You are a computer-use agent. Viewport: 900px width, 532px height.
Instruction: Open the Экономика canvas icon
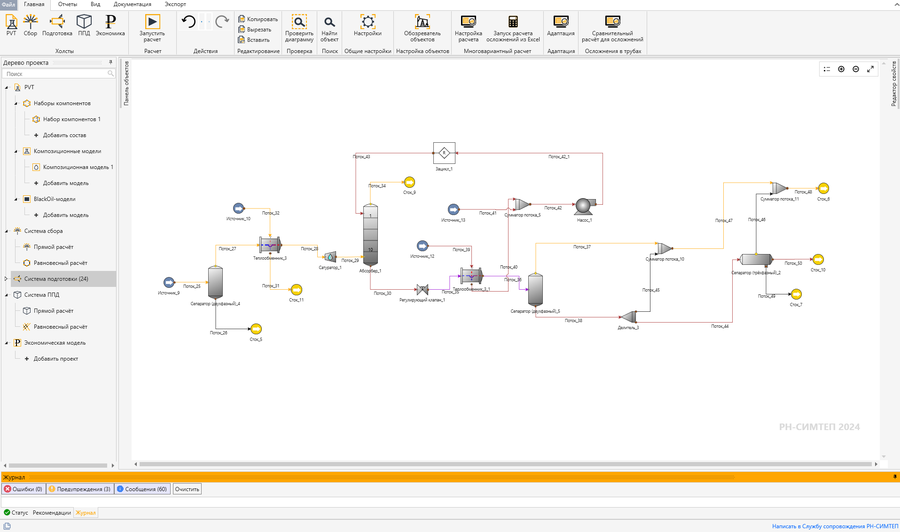pyautogui.click(x=110, y=25)
